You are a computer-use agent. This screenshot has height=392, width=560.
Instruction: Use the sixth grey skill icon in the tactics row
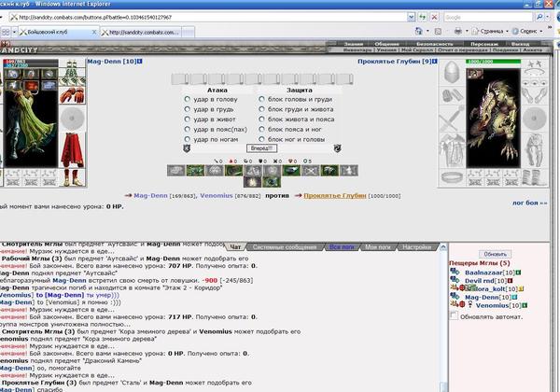(272, 170)
